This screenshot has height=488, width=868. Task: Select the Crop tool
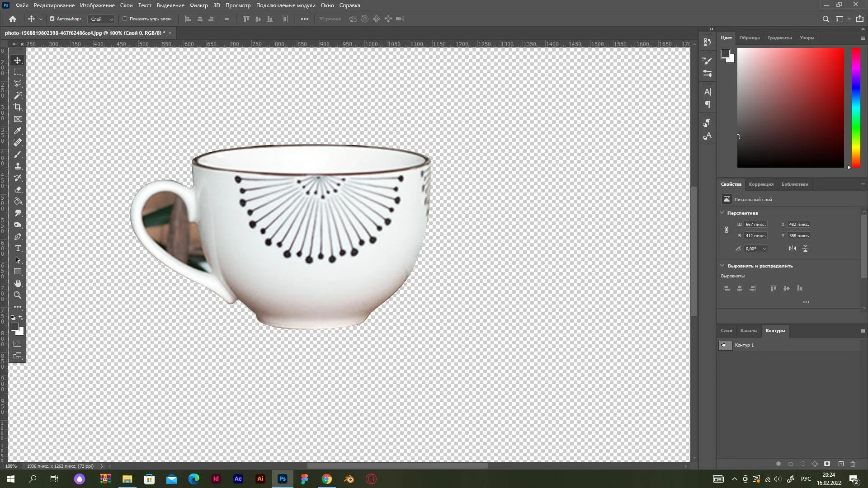18,107
